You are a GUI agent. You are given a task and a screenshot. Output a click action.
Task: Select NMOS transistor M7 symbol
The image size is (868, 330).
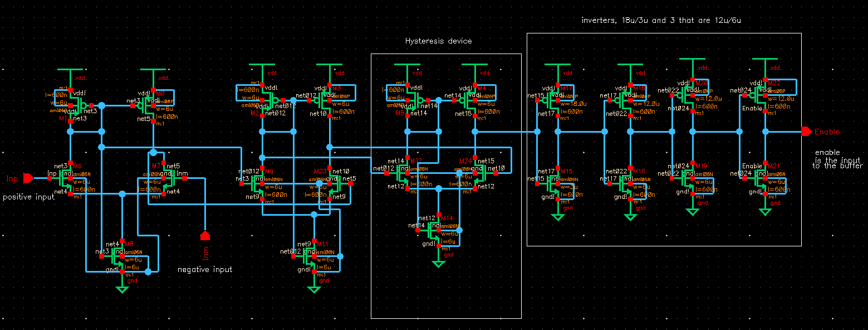158,179
